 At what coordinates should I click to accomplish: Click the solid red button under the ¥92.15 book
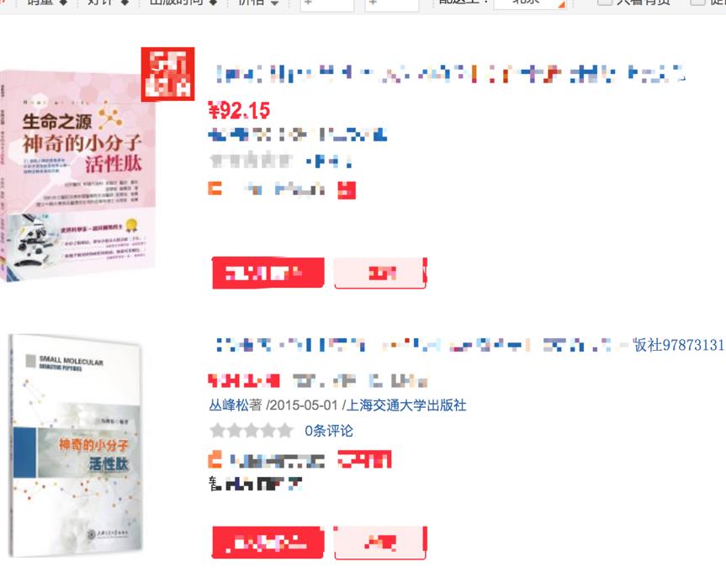pos(268,273)
